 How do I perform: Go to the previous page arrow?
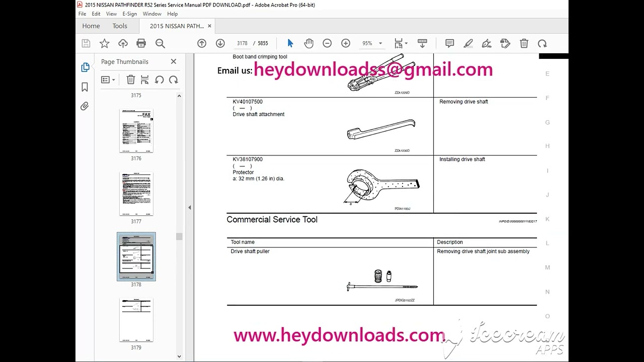coord(202,43)
